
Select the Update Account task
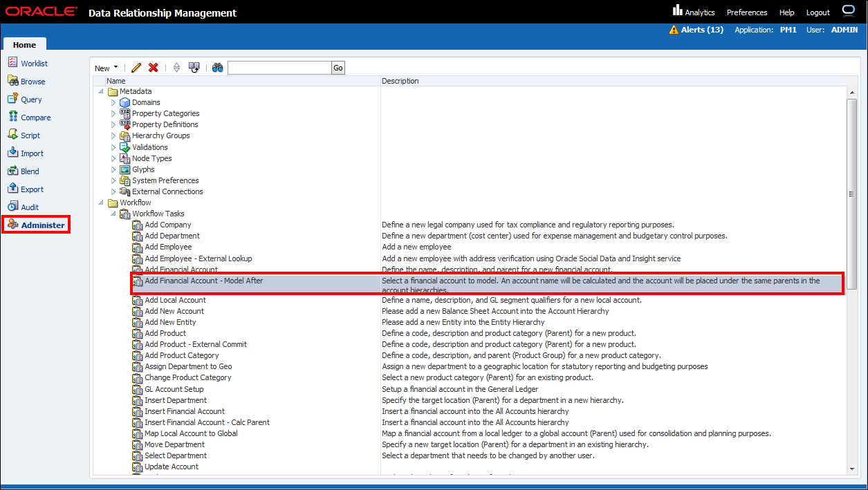pyautogui.click(x=172, y=467)
